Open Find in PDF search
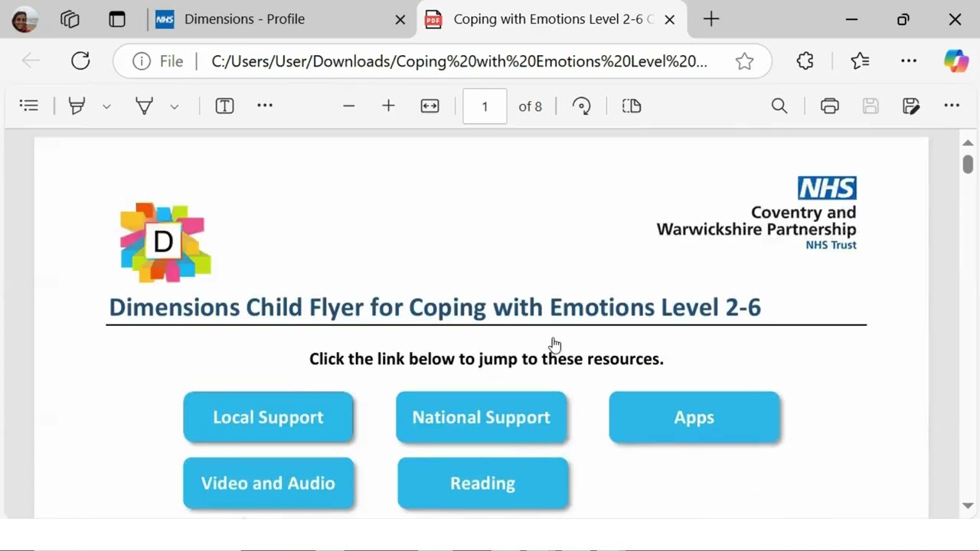Image resolution: width=980 pixels, height=551 pixels. click(779, 106)
